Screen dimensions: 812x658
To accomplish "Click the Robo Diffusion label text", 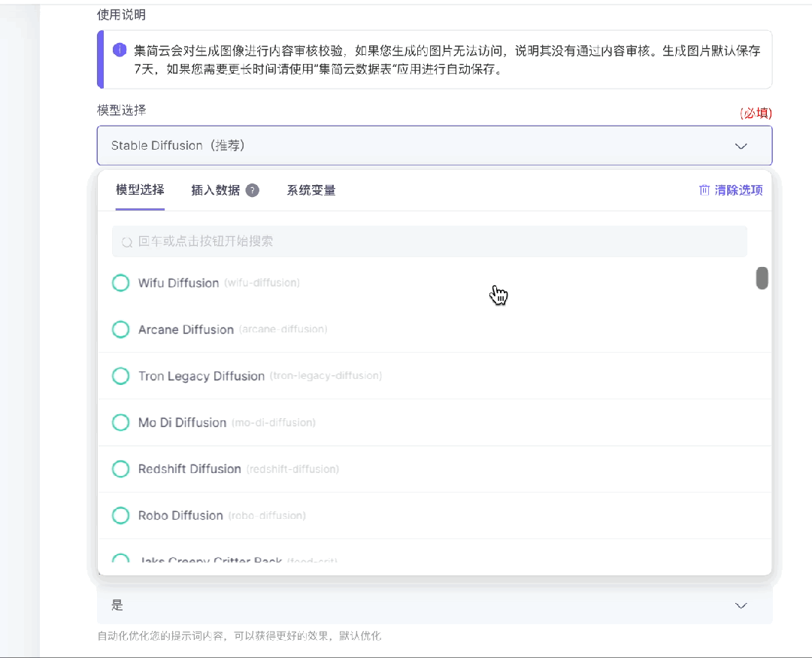I will [x=180, y=516].
